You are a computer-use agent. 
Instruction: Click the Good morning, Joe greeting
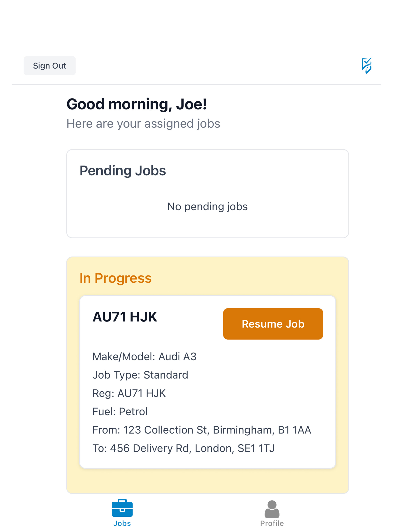[136, 104]
